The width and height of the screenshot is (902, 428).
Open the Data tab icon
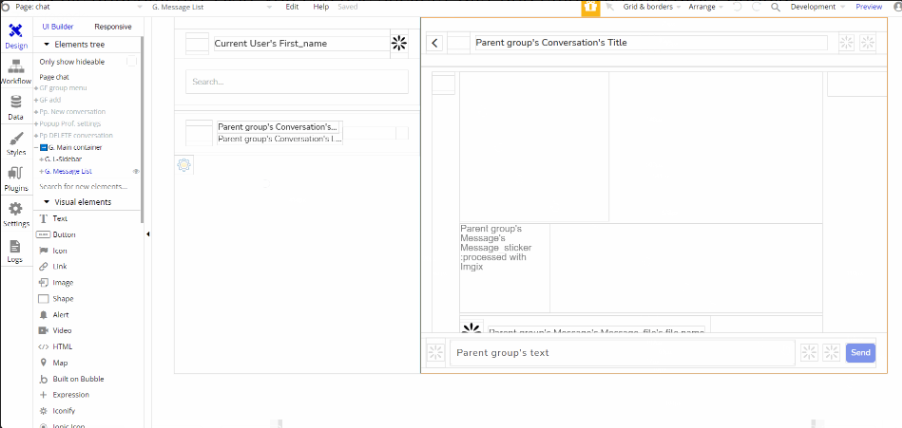[x=15, y=107]
